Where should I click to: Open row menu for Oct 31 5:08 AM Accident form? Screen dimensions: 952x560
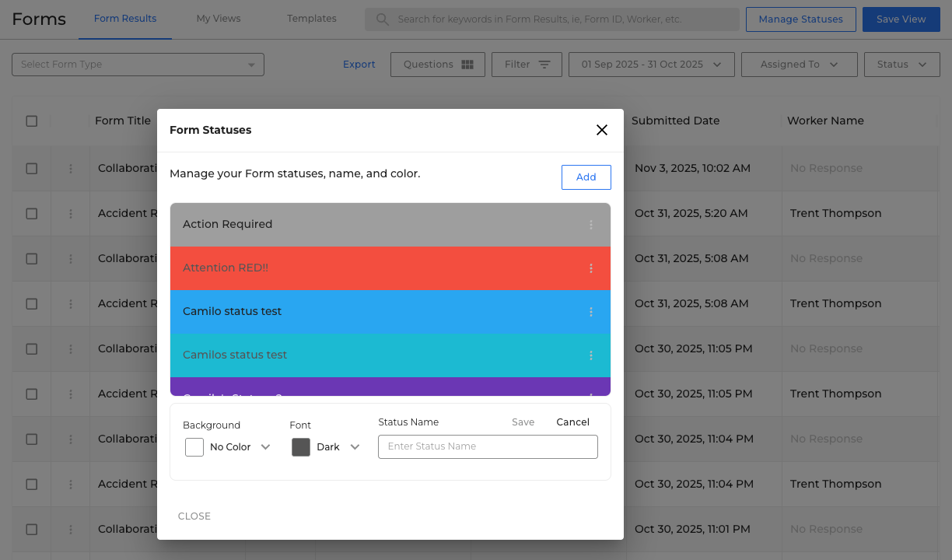71,303
